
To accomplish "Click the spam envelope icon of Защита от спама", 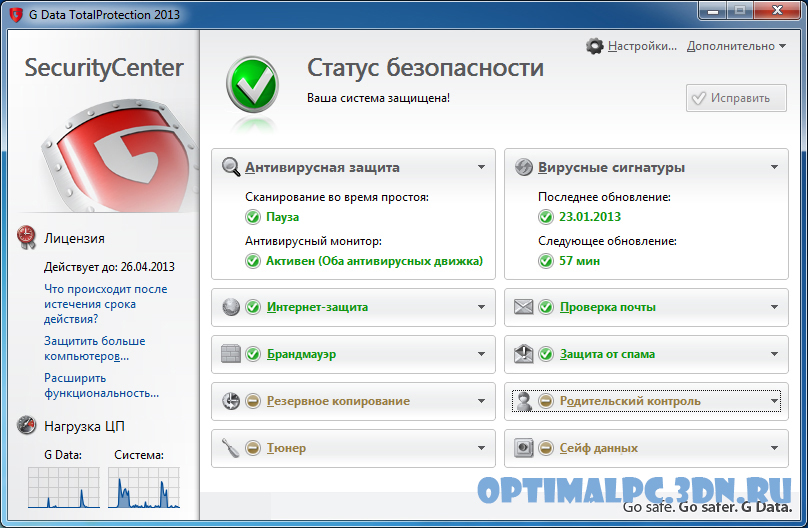I will [x=524, y=354].
